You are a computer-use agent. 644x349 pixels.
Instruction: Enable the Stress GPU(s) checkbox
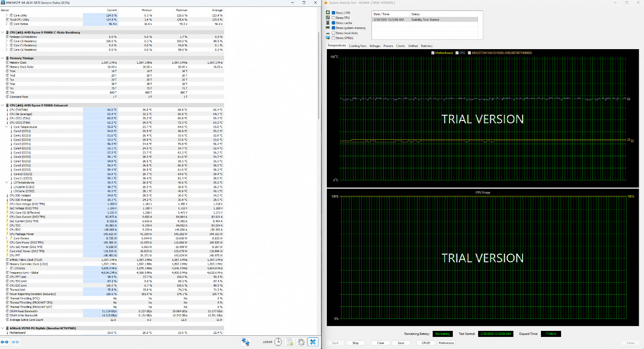tap(333, 38)
